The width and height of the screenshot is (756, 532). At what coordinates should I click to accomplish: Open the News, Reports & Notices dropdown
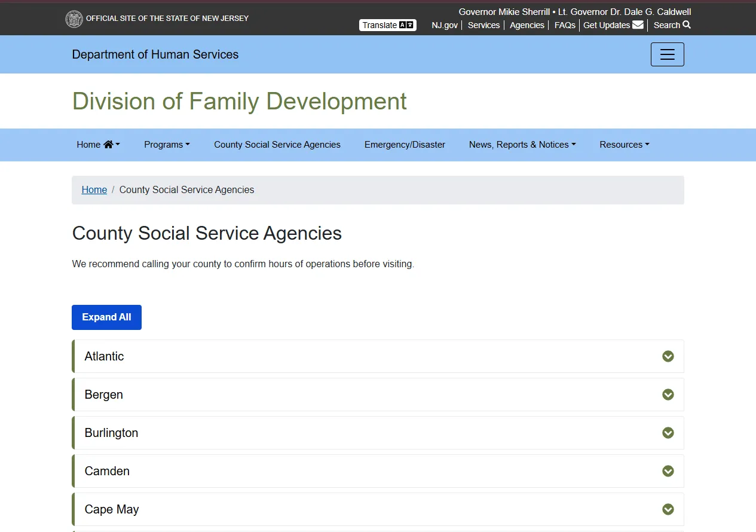click(522, 145)
